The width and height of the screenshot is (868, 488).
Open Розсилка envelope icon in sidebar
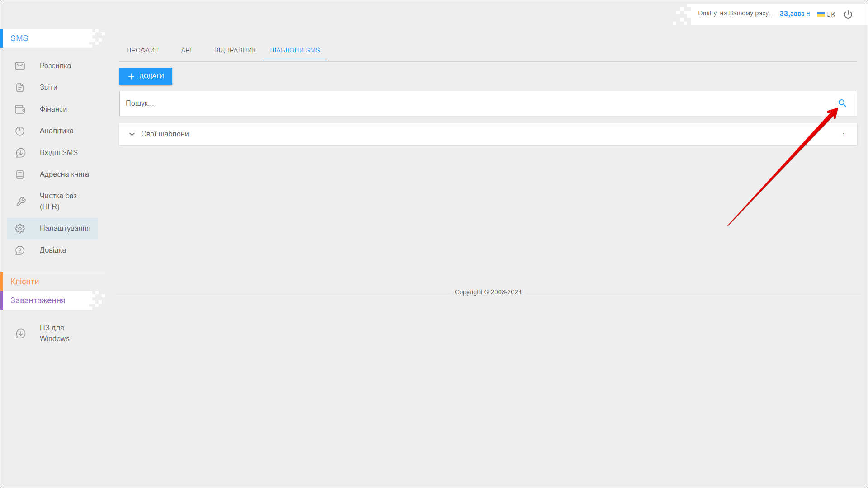click(20, 66)
